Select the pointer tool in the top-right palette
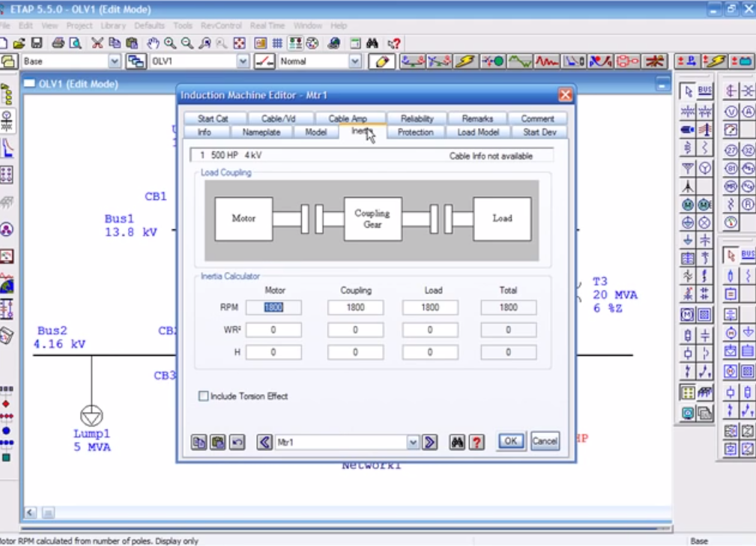 (x=688, y=91)
